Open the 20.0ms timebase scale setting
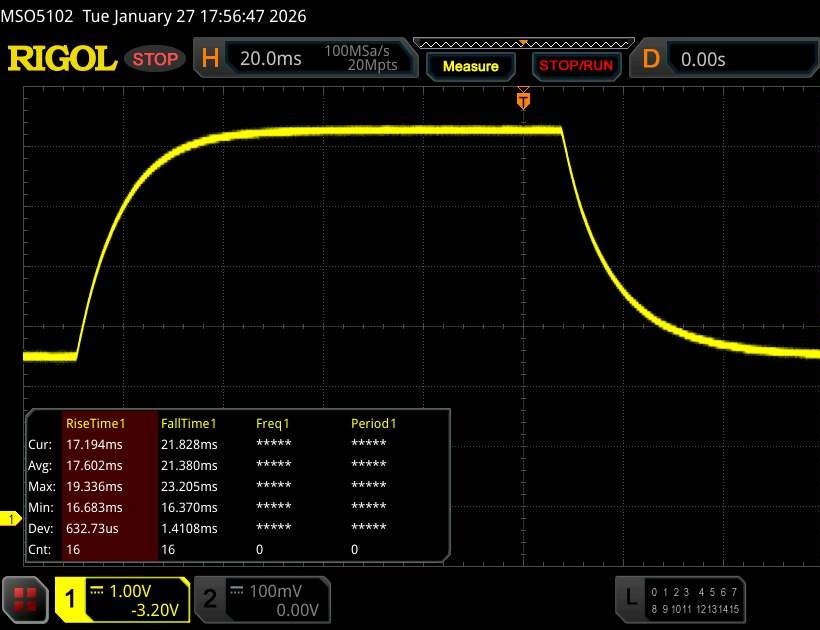 pos(271,59)
